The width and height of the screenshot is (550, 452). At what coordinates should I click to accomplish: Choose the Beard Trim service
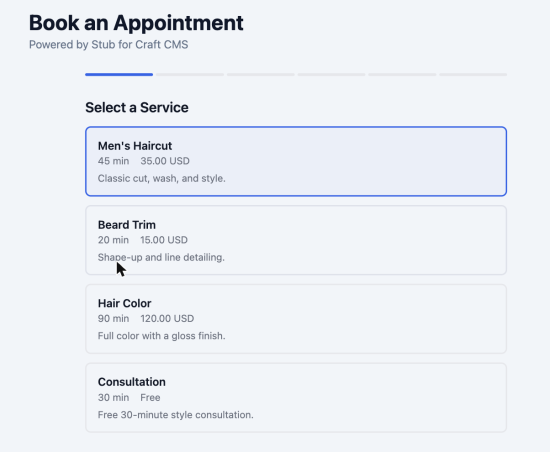pyautogui.click(x=296, y=240)
